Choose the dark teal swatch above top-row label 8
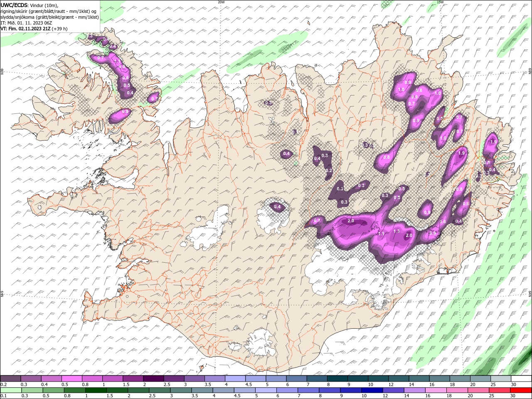 click(x=337, y=379)
